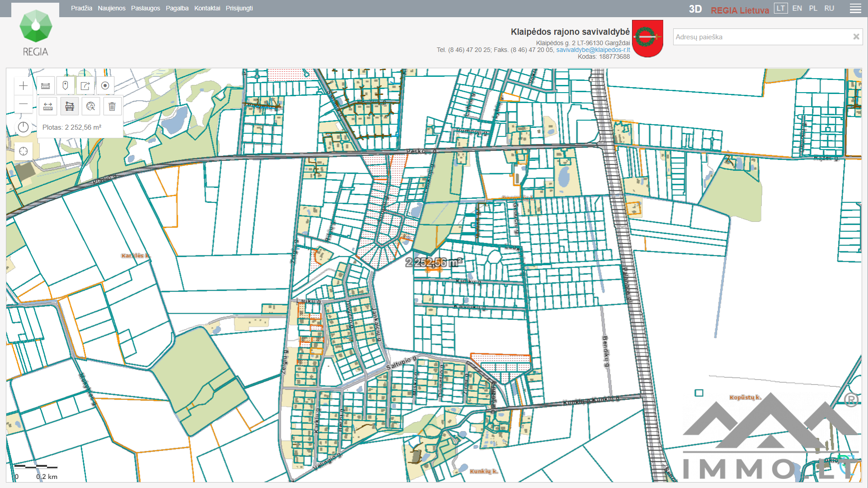Click the 2 252,56 m² map measurement label
The image size is (868, 488).
click(434, 262)
